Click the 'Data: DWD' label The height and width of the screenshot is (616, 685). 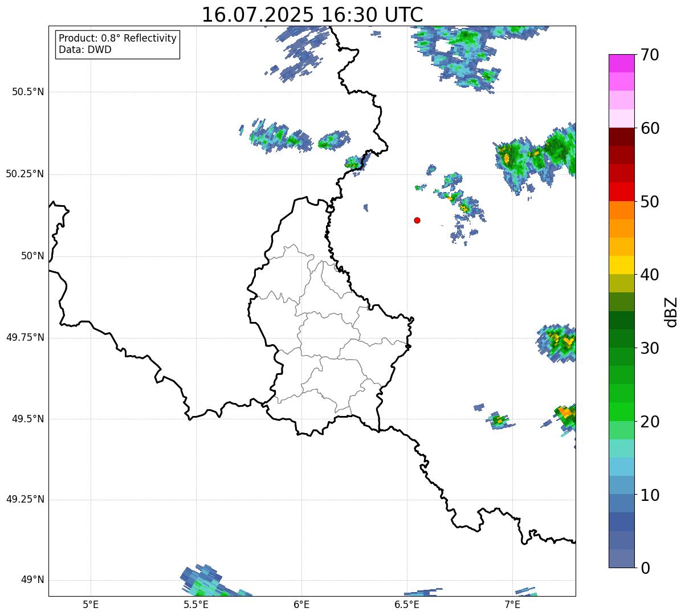pyautogui.click(x=85, y=50)
